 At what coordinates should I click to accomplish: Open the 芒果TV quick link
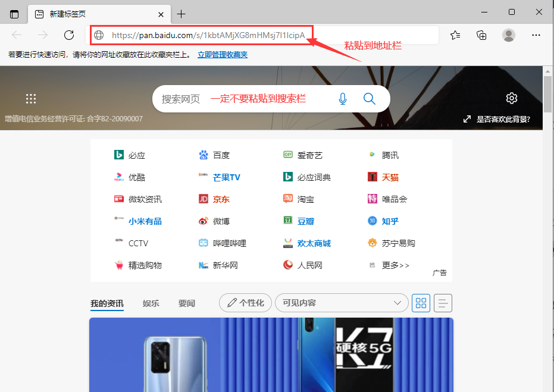coord(220,177)
